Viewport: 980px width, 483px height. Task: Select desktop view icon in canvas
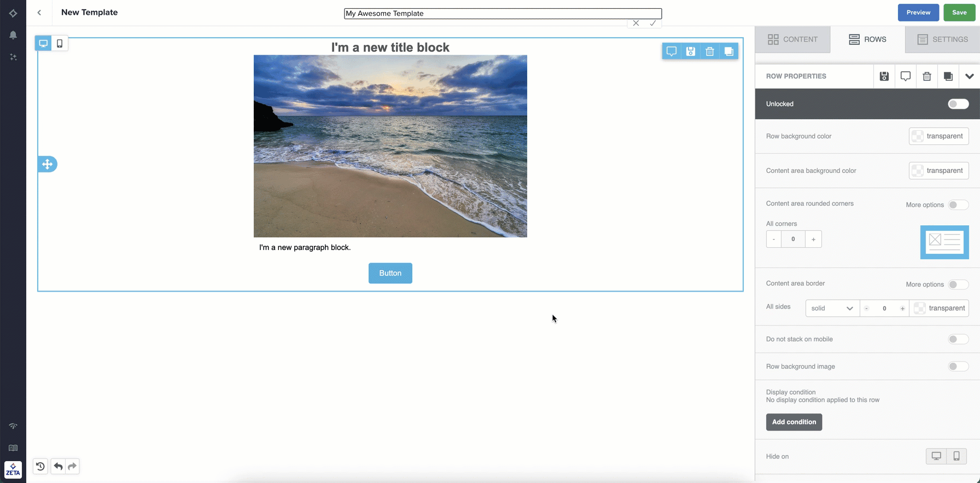coord(43,43)
